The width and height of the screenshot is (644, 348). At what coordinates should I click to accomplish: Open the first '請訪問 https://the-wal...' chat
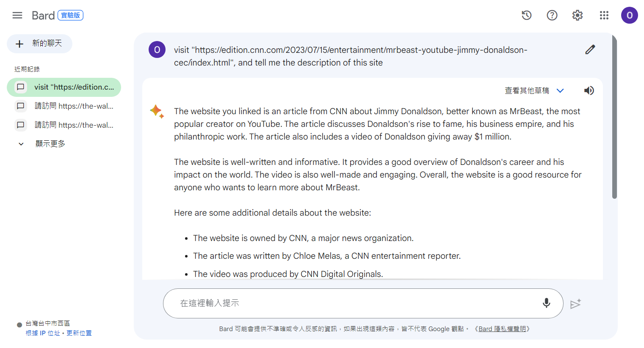64,106
